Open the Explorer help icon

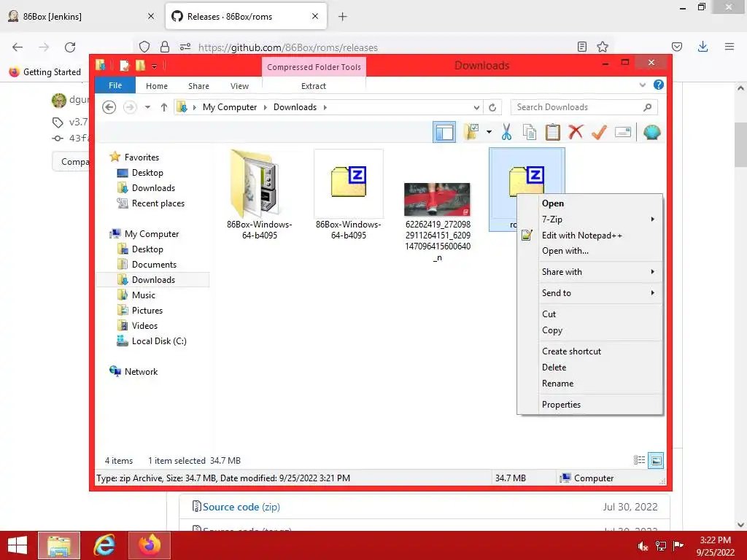click(659, 85)
